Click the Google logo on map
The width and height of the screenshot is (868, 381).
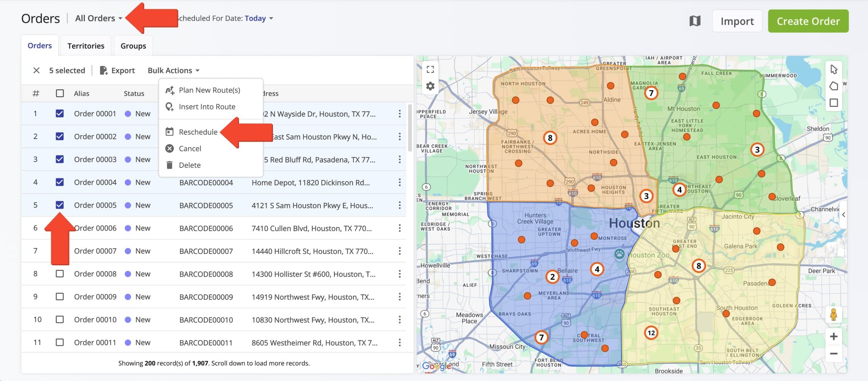[x=437, y=366]
